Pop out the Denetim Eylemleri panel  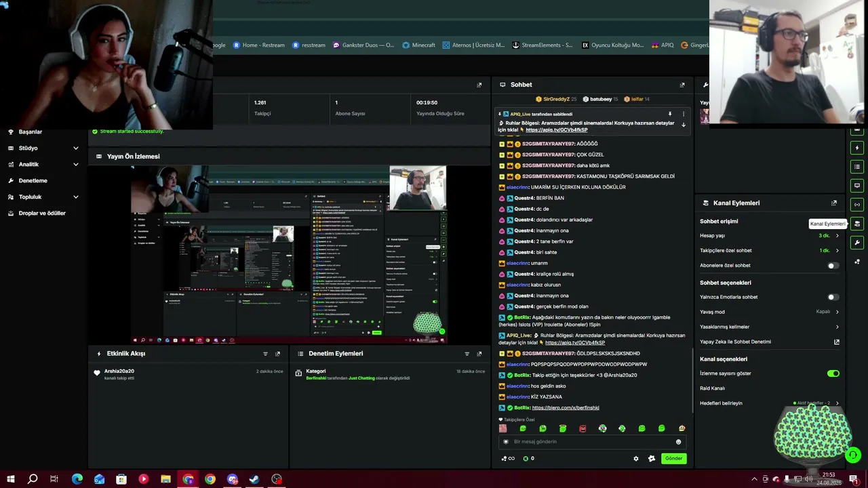479,354
